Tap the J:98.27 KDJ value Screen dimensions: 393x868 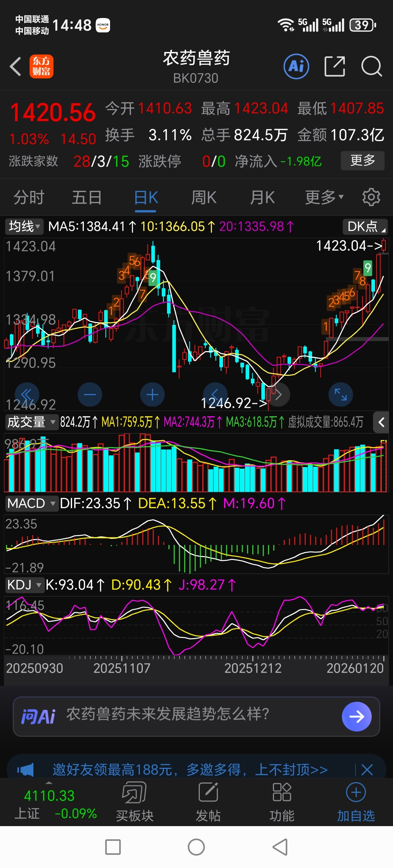[207, 585]
